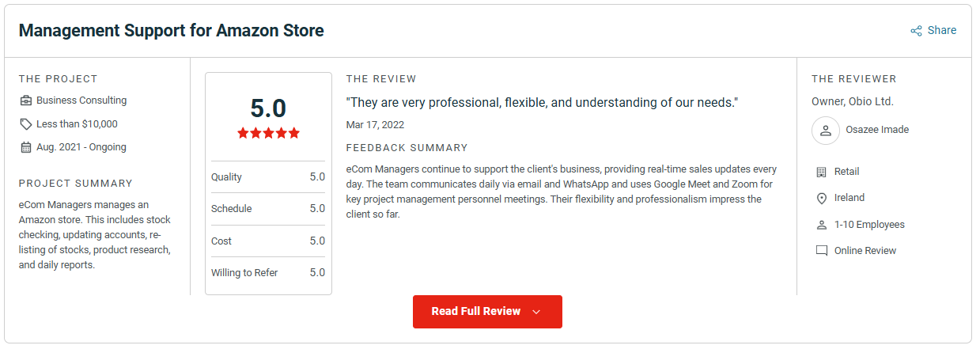Click the Cost 5.0 score row

268,241
